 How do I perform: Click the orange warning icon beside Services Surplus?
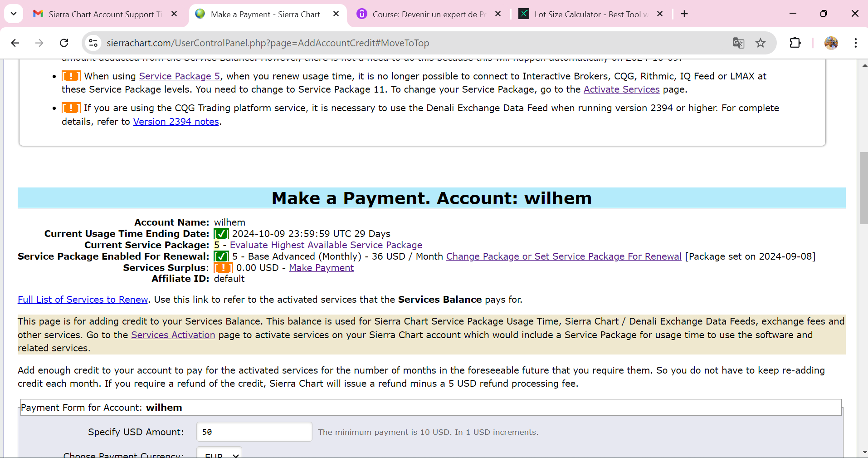tap(223, 268)
